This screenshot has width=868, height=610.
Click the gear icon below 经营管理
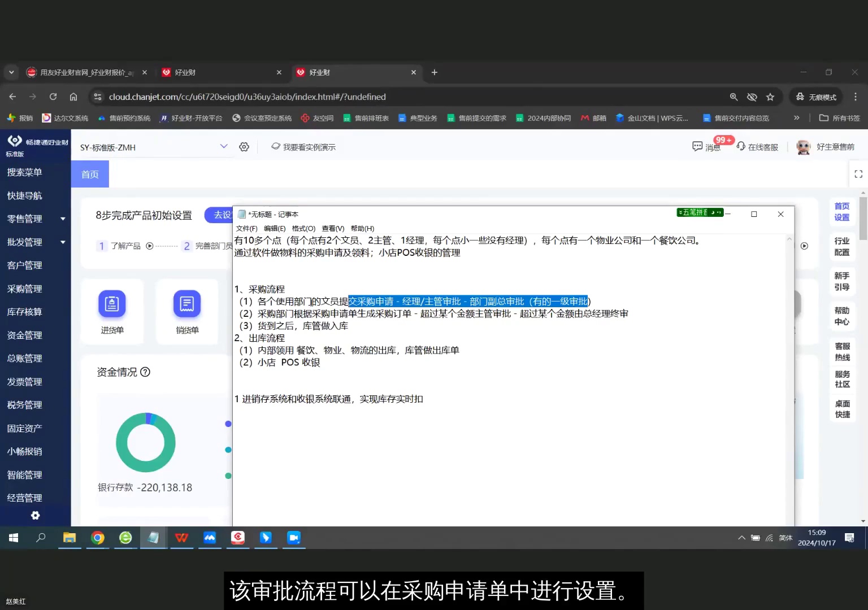coord(35,515)
